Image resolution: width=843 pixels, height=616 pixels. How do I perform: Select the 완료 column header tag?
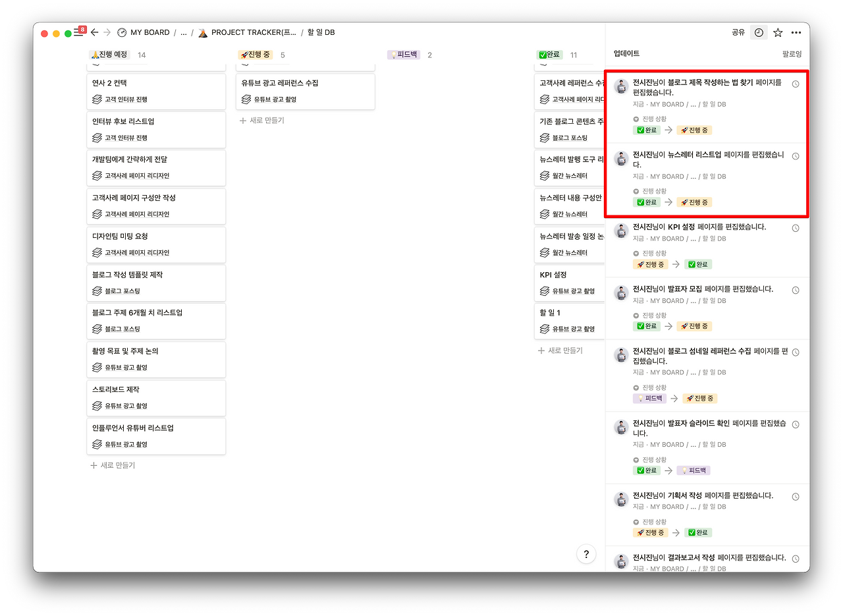point(550,55)
